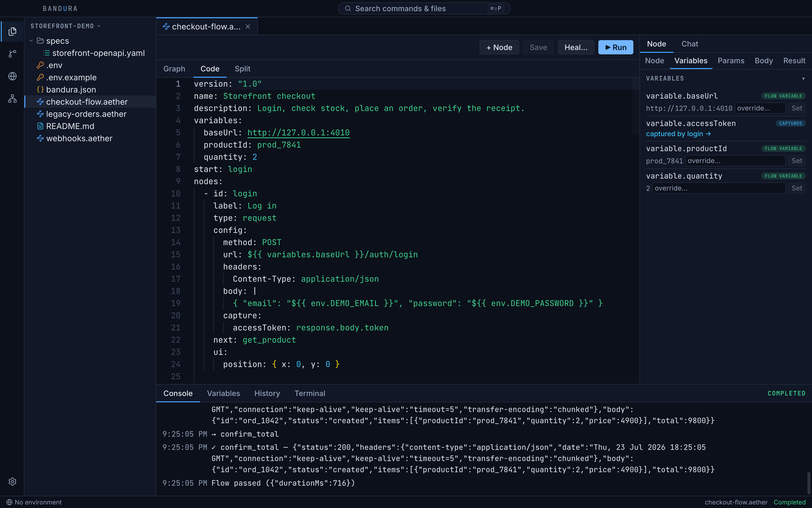This screenshot has height=508, width=812.
Task: Click the Save button
Action: [x=538, y=47]
